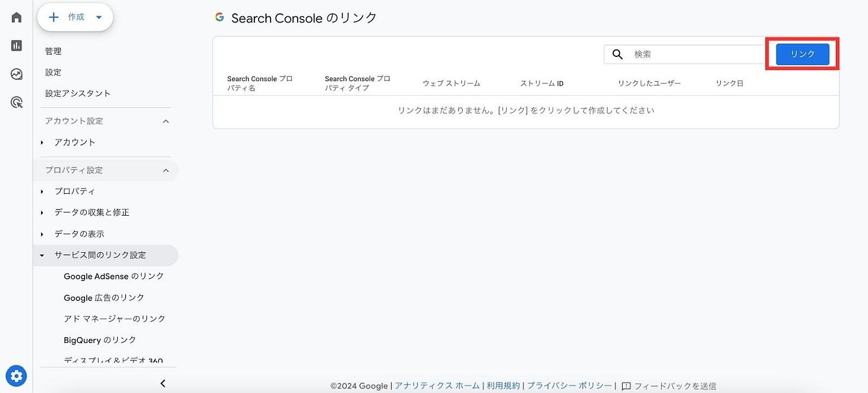Click the search magnifier icon
Screen dimensions: 868x393
[617, 54]
